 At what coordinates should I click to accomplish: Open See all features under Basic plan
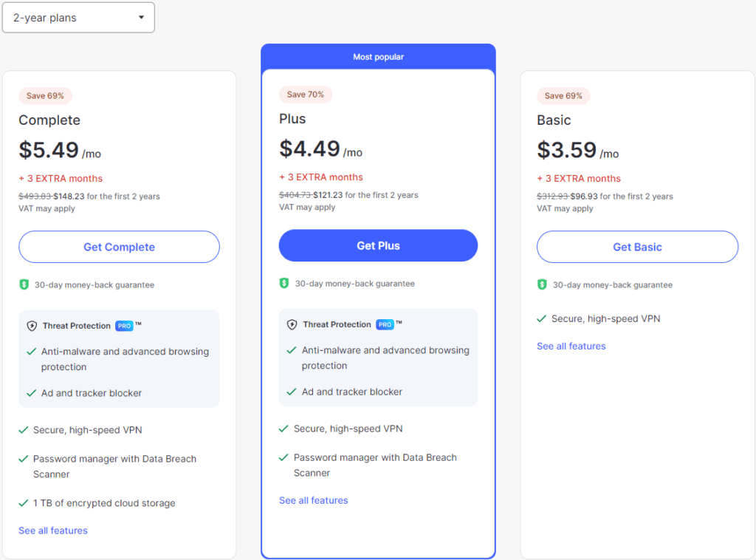click(571, 346)
